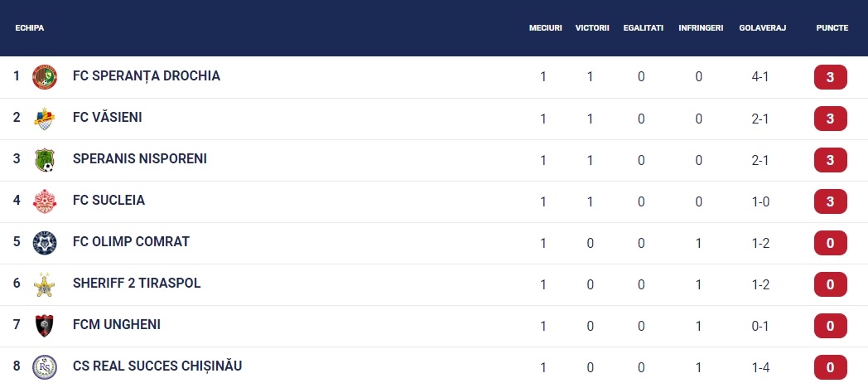Open FC Sucleia team name link
This screenshot has width=868, height=388.
click(x=108, y=200)
